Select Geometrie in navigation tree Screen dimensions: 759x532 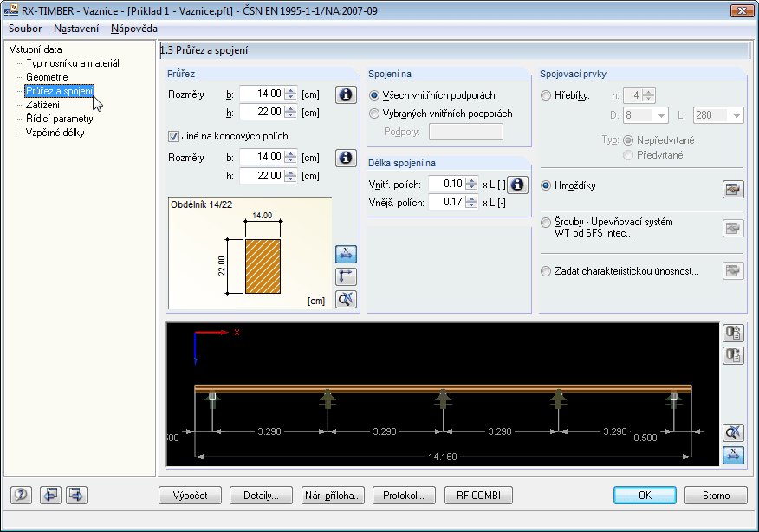(x=47, y=77)
